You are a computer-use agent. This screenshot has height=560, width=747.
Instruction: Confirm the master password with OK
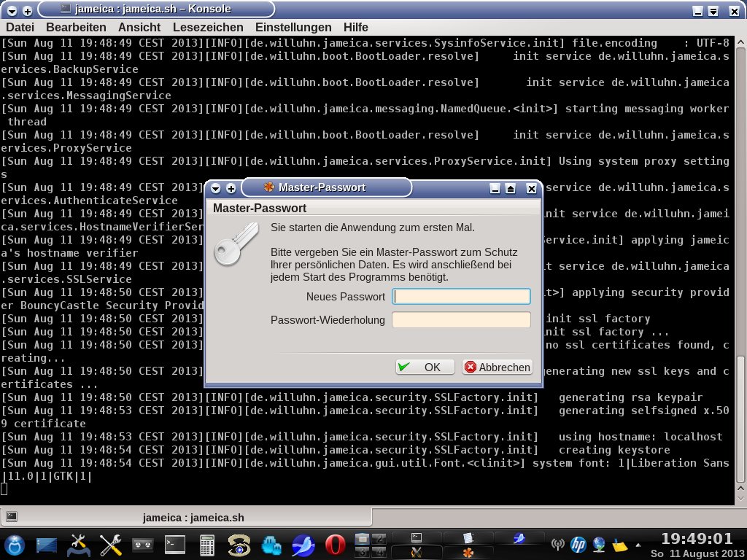pyautogui.click(x=425, y=367)
